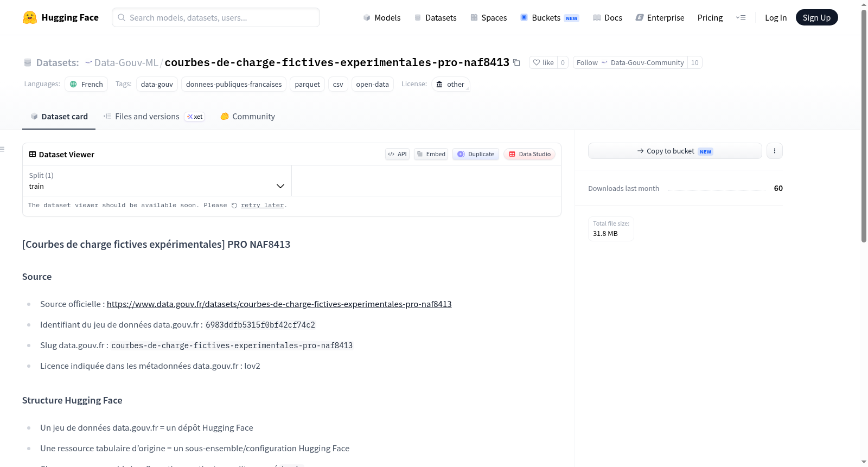
Task: Duplicate the dataset with Duplicate button
Action: point(476,154)
